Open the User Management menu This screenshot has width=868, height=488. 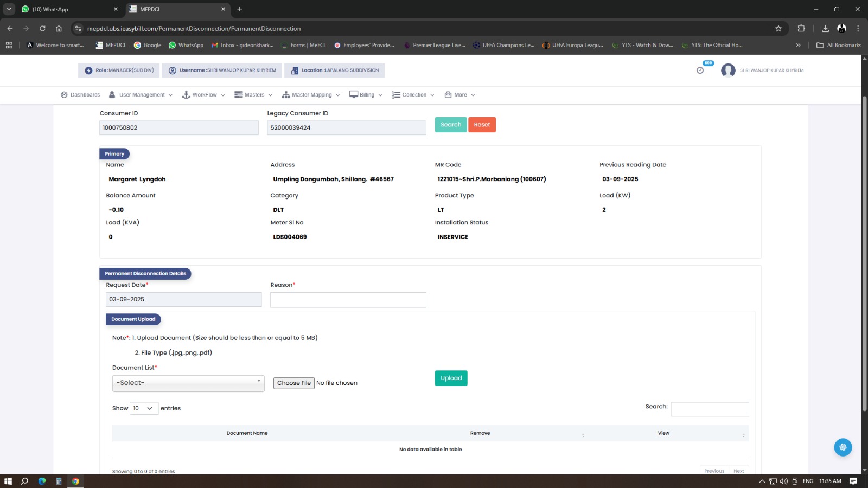pos(141,95)
